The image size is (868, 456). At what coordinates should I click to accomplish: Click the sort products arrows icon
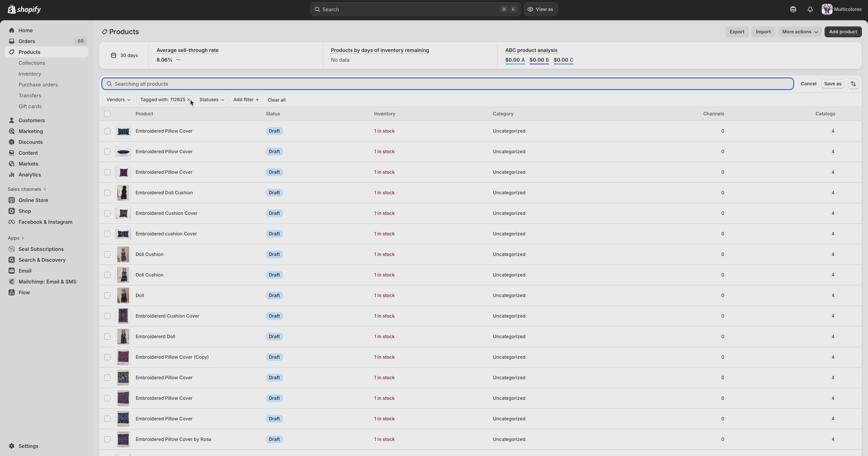853,84
